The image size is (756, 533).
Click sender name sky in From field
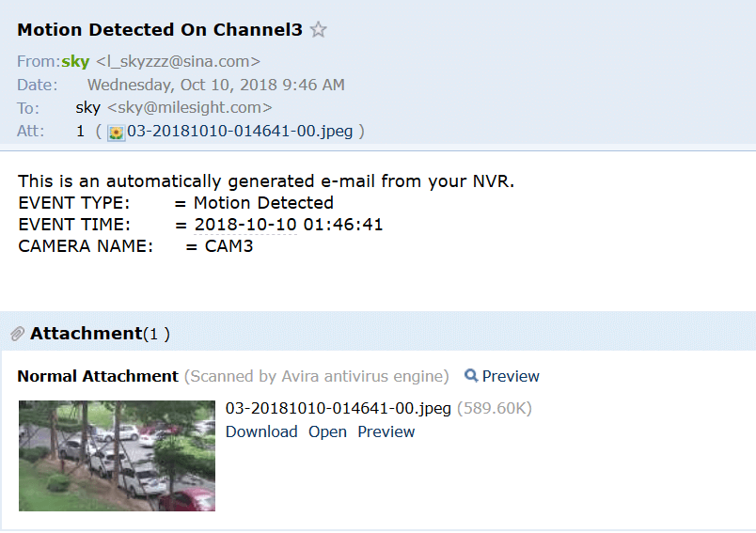pos(75,61)
